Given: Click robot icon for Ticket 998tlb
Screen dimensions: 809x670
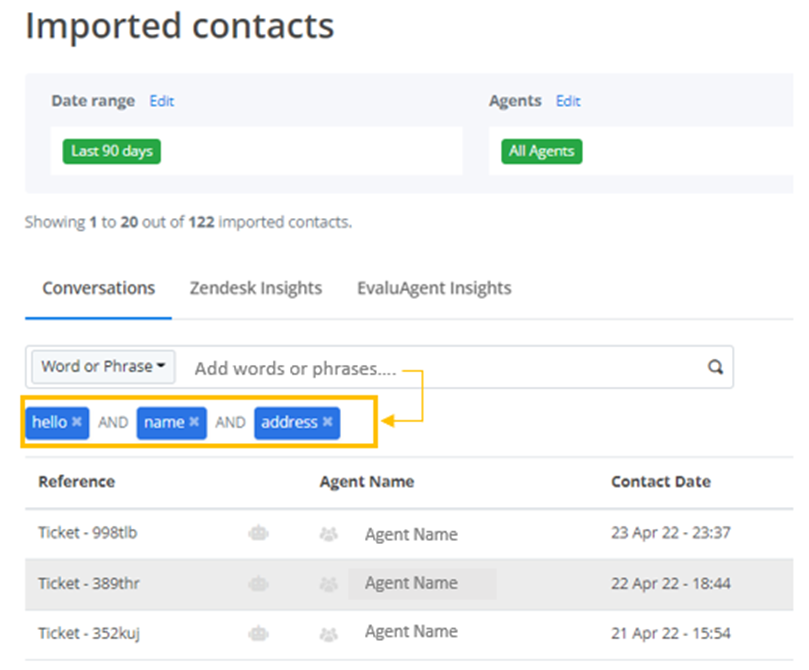Looking at the screenshot, I should click(x=258, y=533).
